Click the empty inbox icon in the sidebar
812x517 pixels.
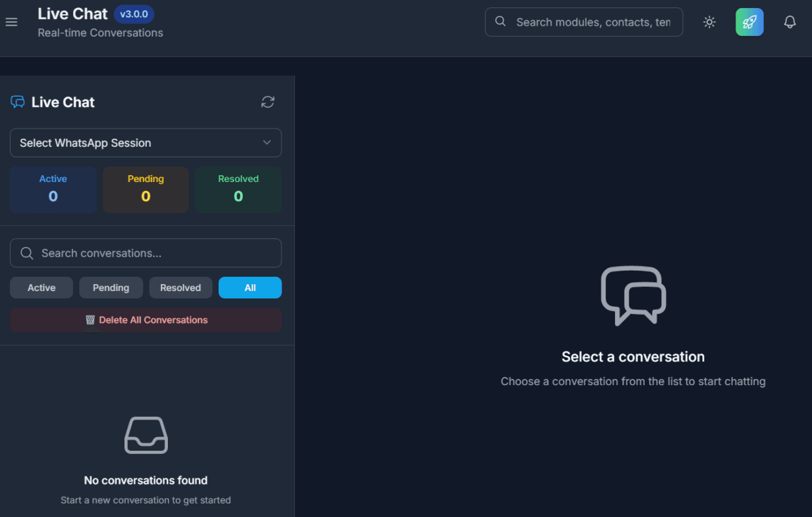click(145, 435)
